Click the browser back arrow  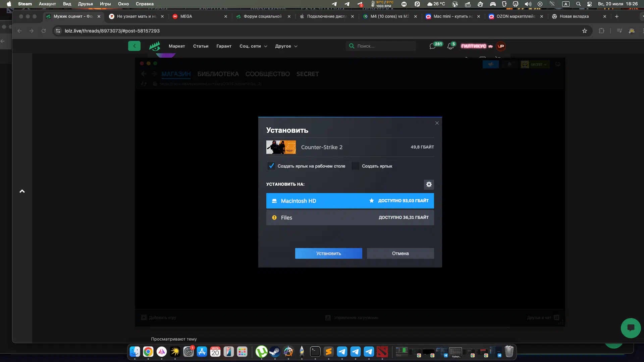pyautogui.click(x=19, y=31)
